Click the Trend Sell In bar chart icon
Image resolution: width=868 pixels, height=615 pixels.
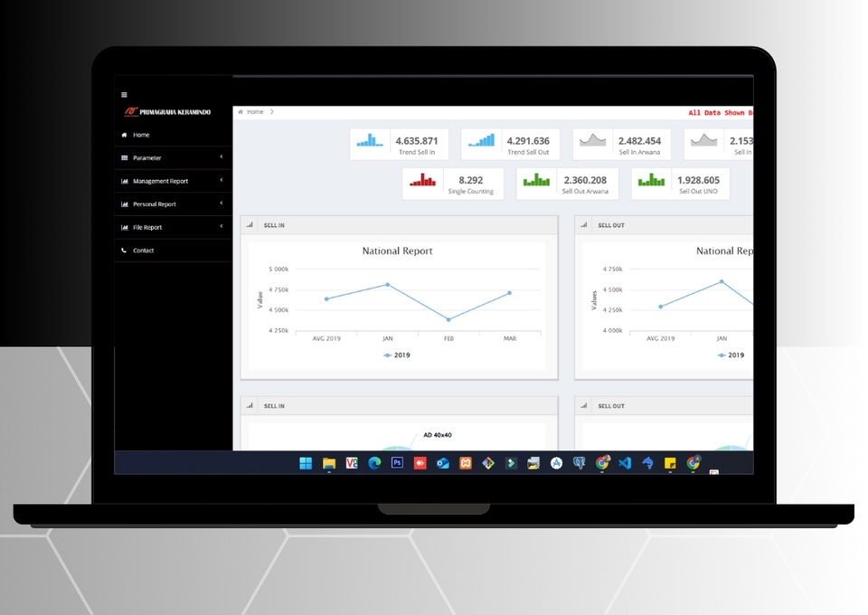pos(370,140)
